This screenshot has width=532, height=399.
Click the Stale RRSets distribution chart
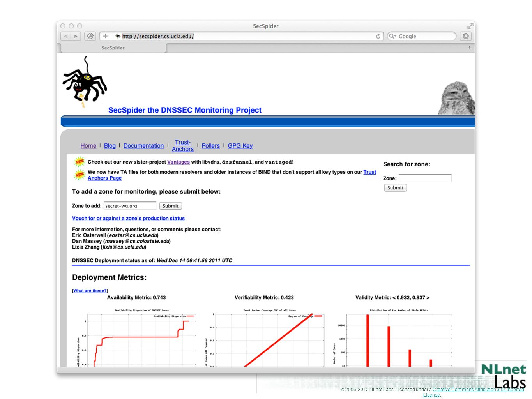tap(392, 338)
